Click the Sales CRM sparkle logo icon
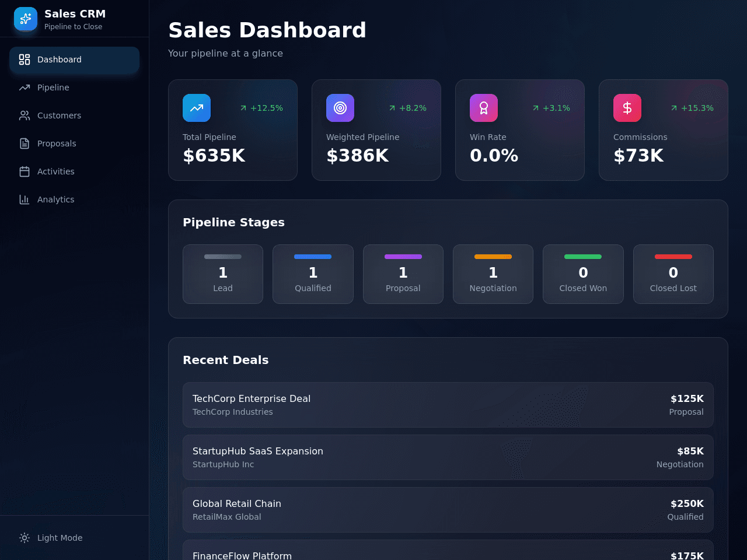Viewport: 747px width, 560px height. tap(26, 19)
